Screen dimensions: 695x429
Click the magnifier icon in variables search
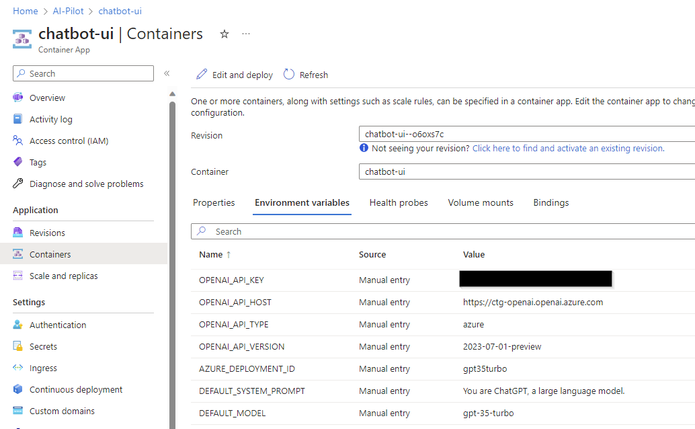click(202, 231)
